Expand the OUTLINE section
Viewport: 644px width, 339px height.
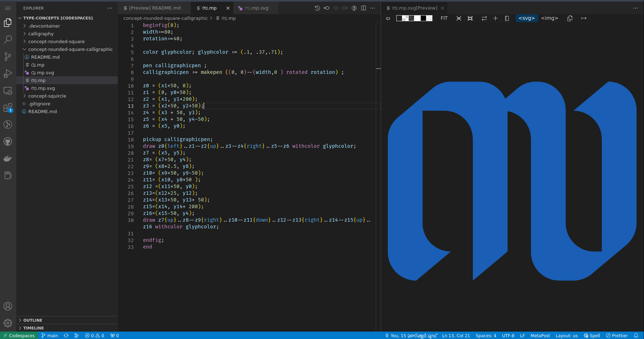click(x=33, y=320)
